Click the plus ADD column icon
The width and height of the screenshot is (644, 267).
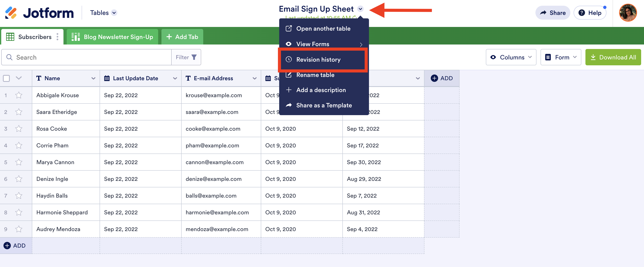point(434,78)
